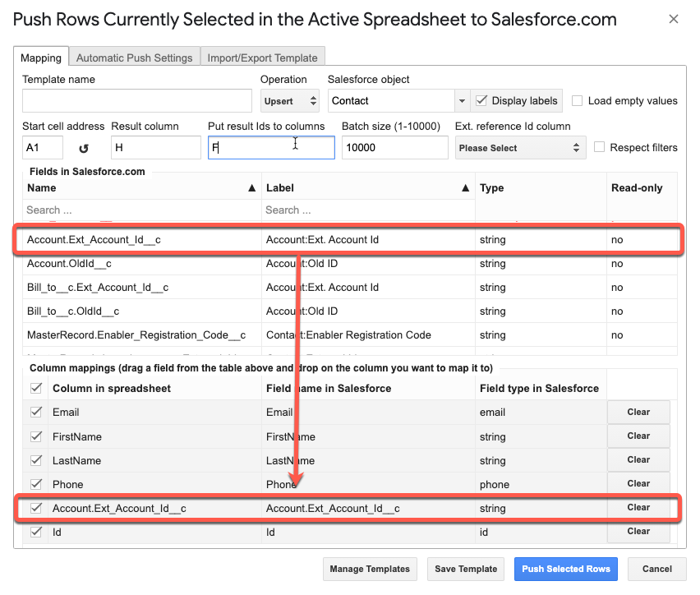Open the Operation Upsert dropdown

tap(290, 101)
